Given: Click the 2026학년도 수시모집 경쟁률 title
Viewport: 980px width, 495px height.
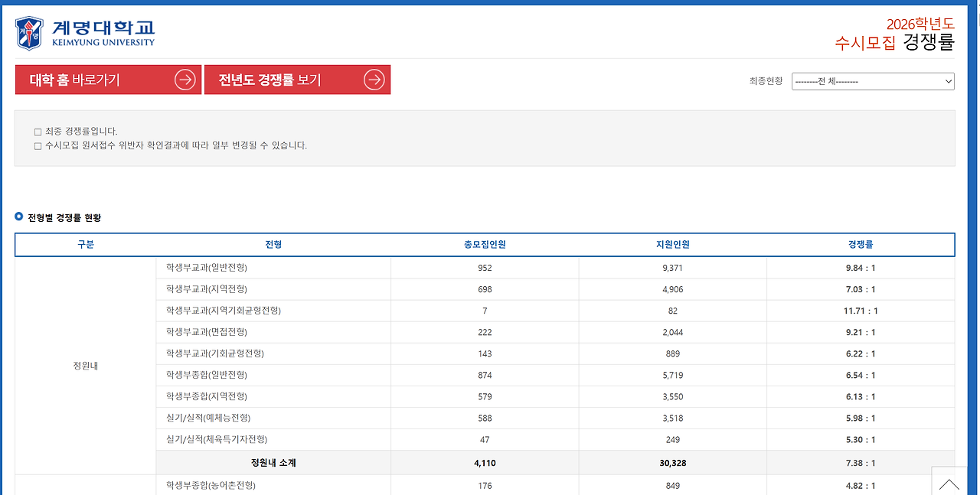Looking at the screenshot, I should coord(895,34).
